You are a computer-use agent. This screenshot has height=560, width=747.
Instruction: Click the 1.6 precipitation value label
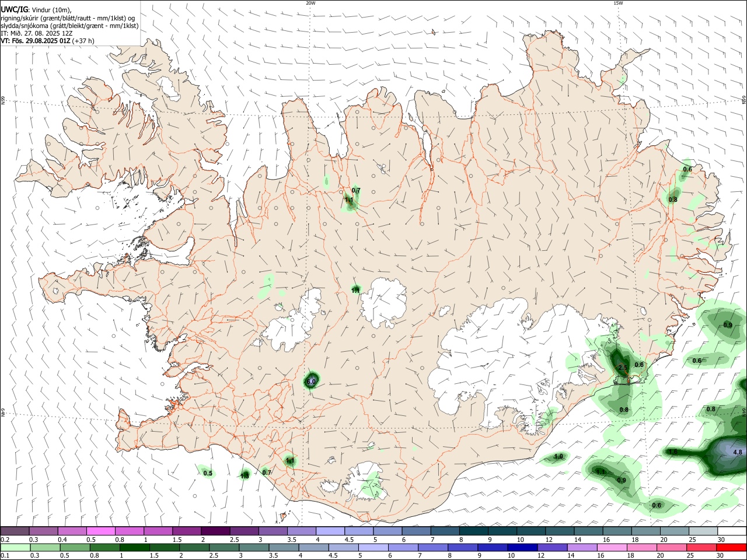click(672, 452)
